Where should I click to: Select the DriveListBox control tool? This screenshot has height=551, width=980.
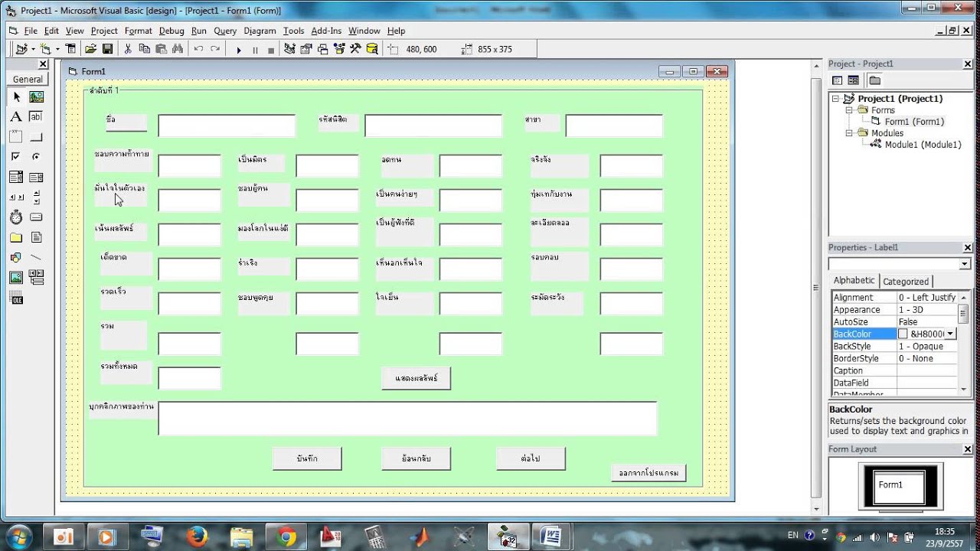pyautogui.click(x=36, y=217)
